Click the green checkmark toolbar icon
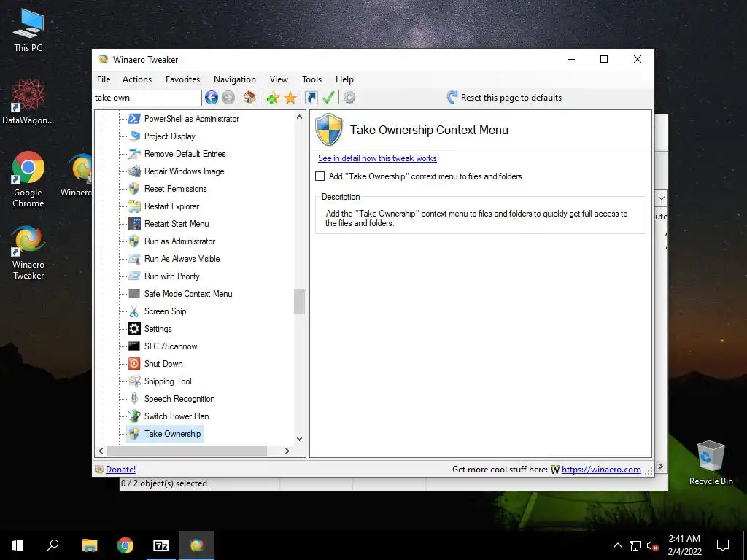 (329, 98)
